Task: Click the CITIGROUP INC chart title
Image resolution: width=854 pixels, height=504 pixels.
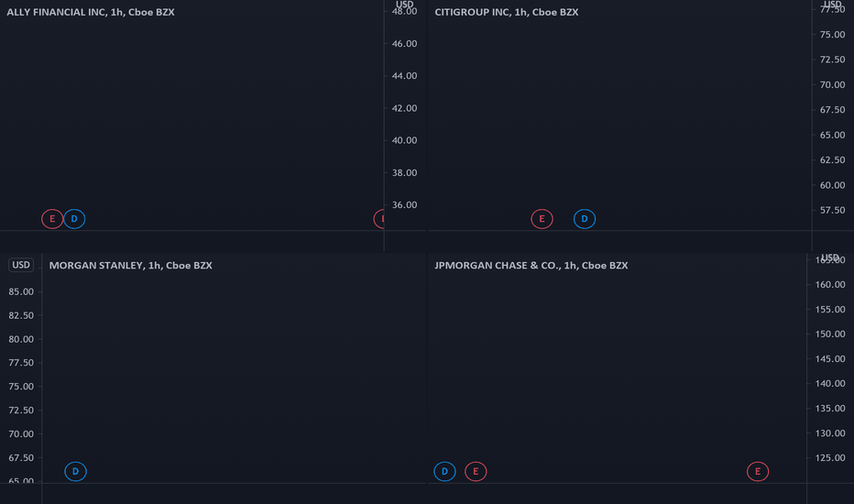Action: point(507,12)
